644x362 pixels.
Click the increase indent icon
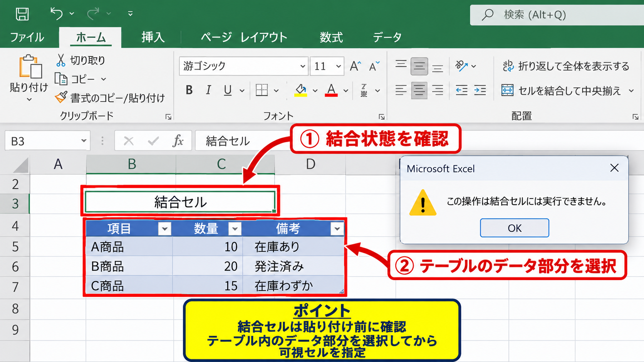pyautogui.click(x=480, y=90)
